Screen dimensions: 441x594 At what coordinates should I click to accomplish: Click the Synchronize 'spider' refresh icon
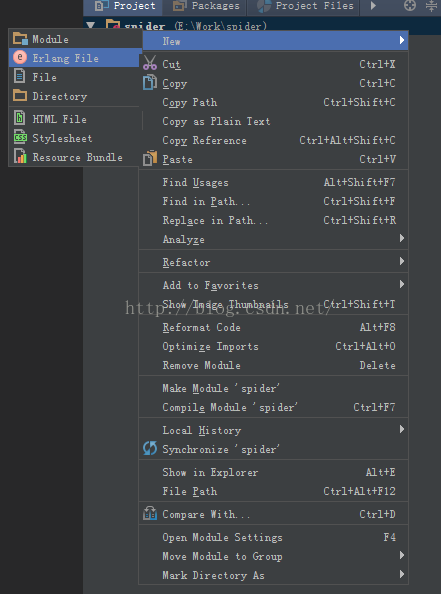click(x=150, y=449)
